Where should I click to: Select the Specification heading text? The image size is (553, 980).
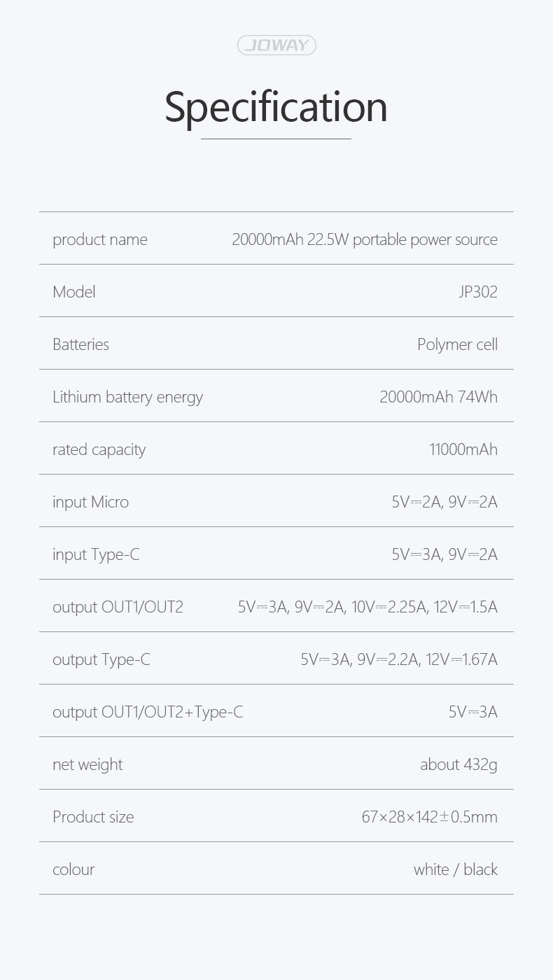click(276, 107)
